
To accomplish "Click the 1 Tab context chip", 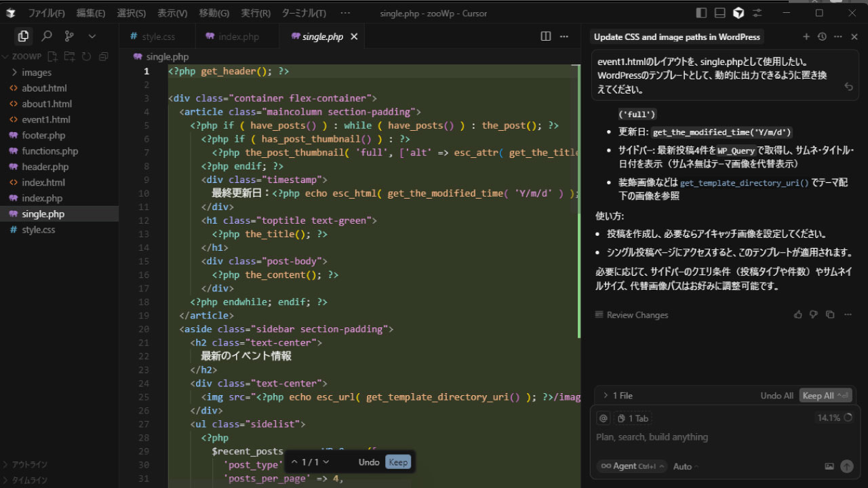I will tap(633, 418).
